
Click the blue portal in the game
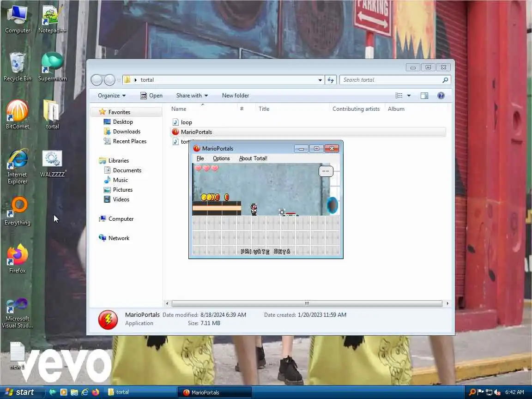tap(332, 206)
